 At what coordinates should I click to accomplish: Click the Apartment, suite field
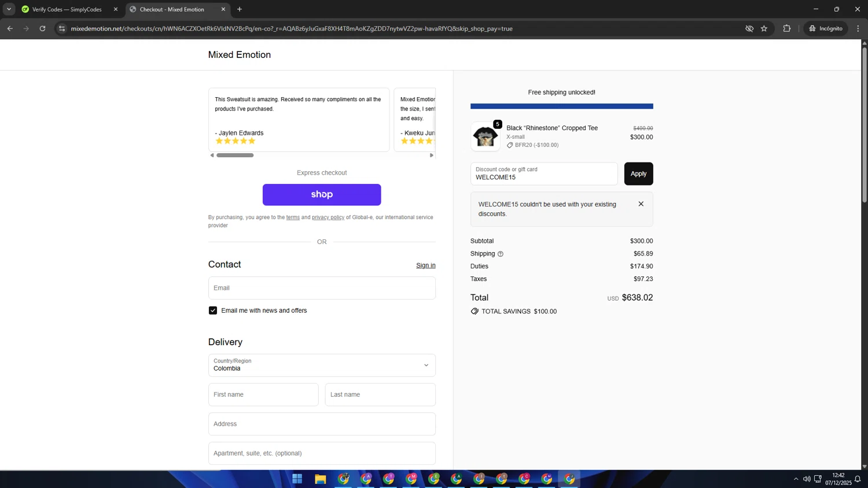click(322, 453)
